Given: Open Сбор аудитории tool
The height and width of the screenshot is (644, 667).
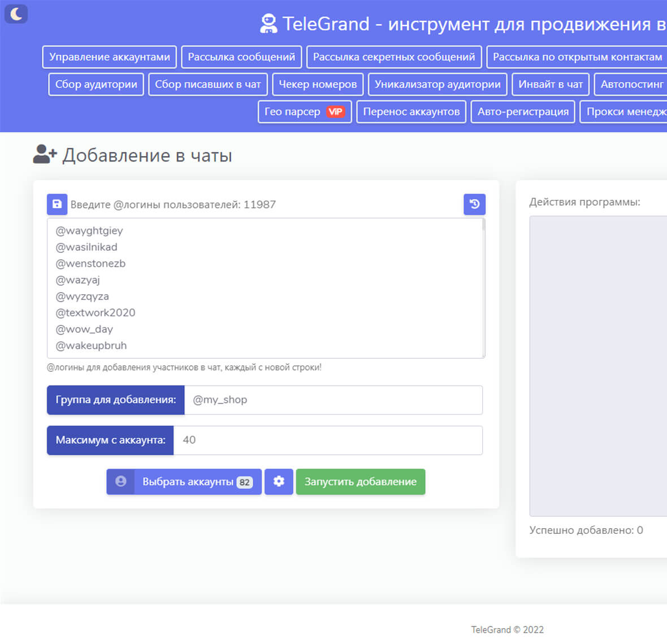Looking at the screenshot, I should [x=96, y=84].
